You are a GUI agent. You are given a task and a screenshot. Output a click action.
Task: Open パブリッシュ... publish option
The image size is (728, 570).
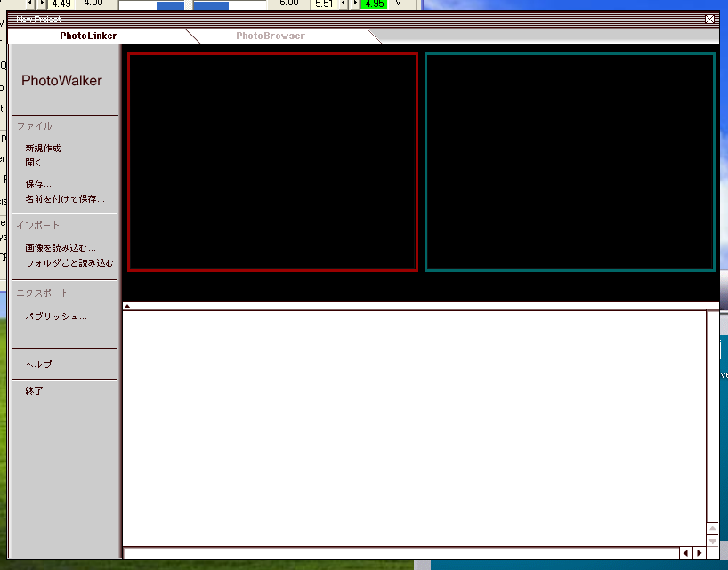pos(56,317)
